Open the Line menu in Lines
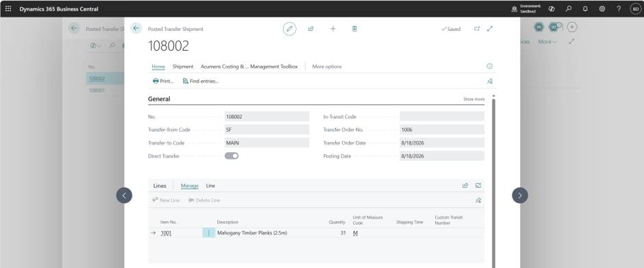The height and width of the screenshot is (268, 644). [x=211, y=186]
